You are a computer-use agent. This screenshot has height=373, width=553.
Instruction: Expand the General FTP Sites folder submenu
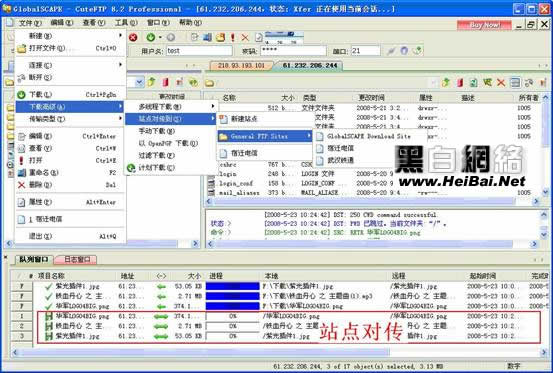[x=265, y=136]
